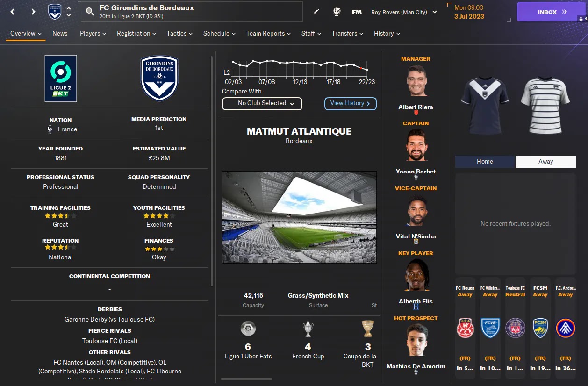Viewport: 588px width, 386px height.
Task: Open FC Villefranche fixture badge
Action: click(x=490, y=328)
